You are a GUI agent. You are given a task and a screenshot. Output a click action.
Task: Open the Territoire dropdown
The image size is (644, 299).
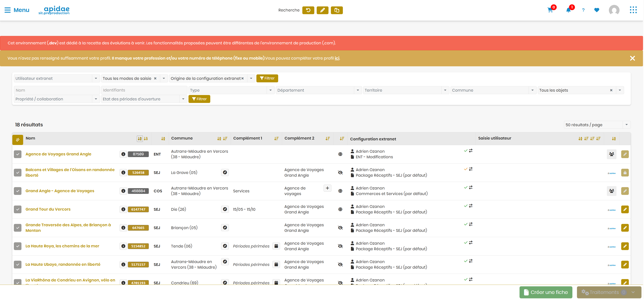pos(406,90)
